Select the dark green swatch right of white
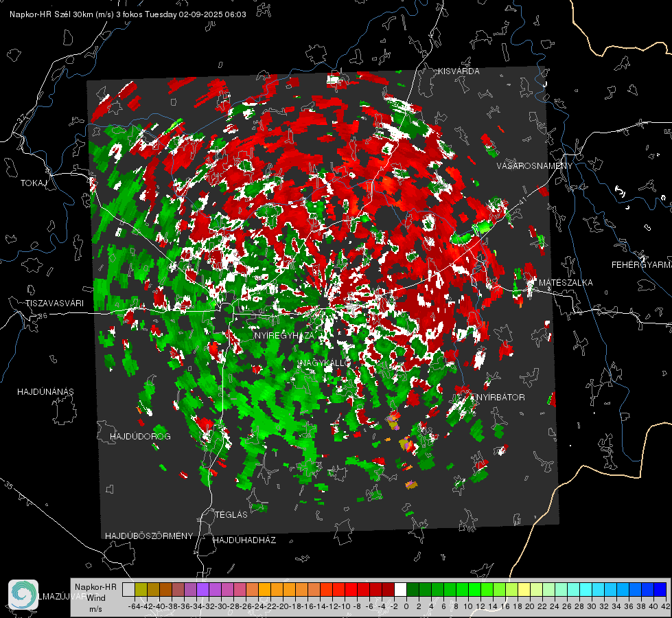Viewport: 672px width, 618px height. click(413, 589)
